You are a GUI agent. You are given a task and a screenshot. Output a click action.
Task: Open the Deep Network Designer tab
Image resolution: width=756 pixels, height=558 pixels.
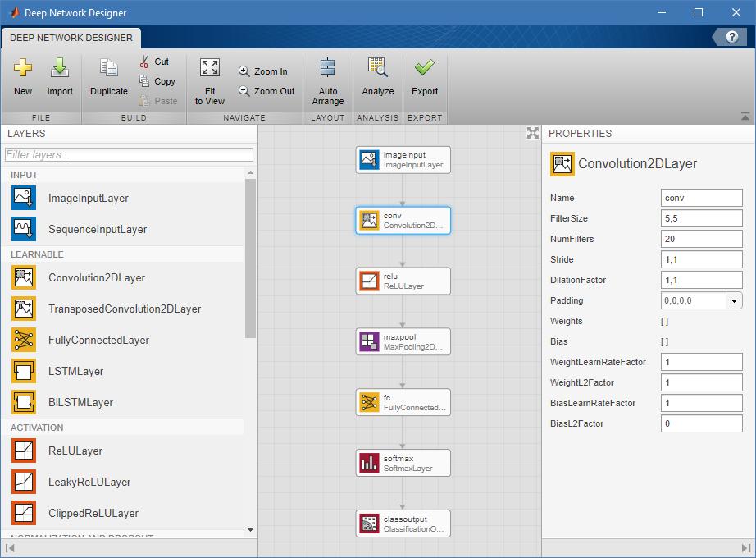pos(71,38)
